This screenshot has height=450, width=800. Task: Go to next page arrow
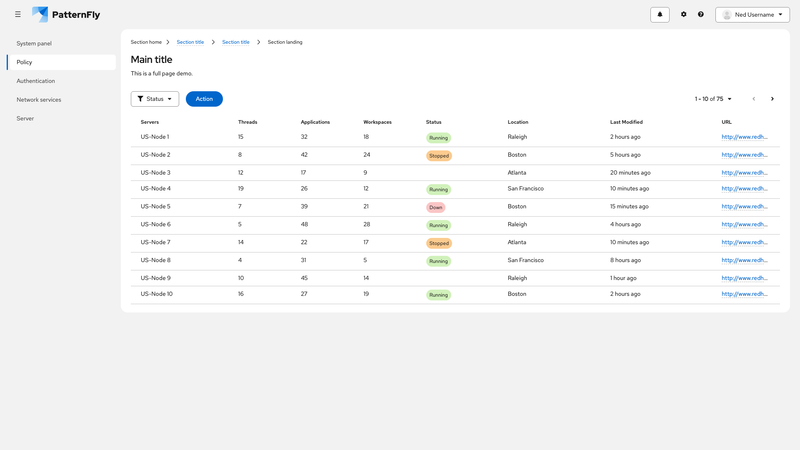tap(772, 99)
